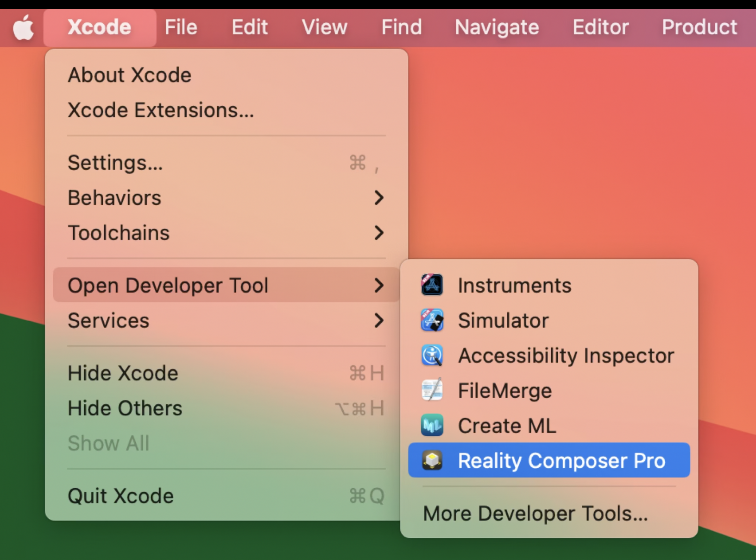
Task: Click the FileMerge app icon
Action: (432, 390)
